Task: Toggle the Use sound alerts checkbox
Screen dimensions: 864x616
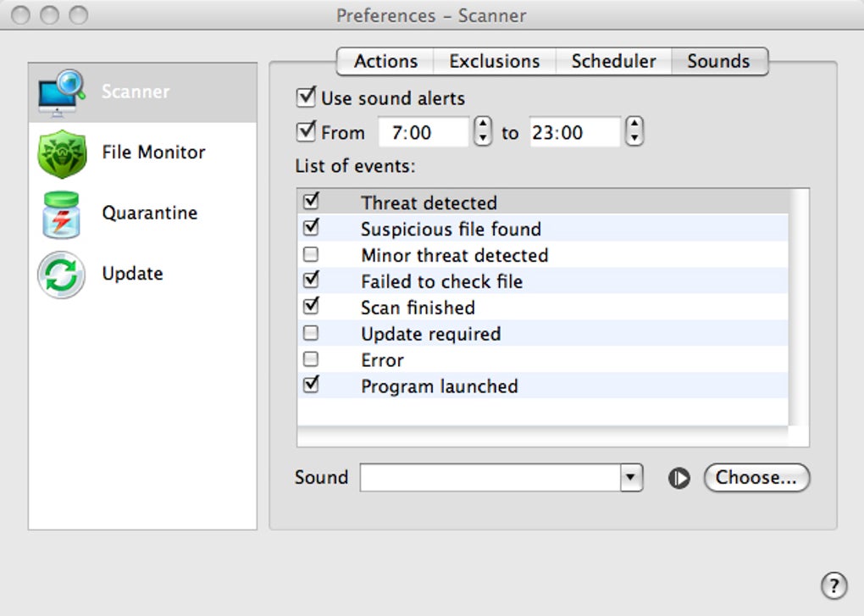Action: click(307, 97)
